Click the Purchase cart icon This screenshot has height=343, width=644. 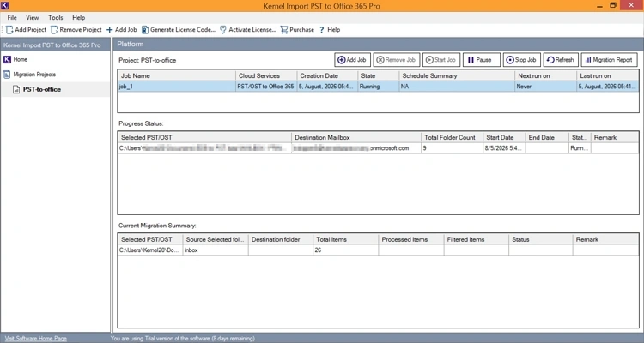284,30
